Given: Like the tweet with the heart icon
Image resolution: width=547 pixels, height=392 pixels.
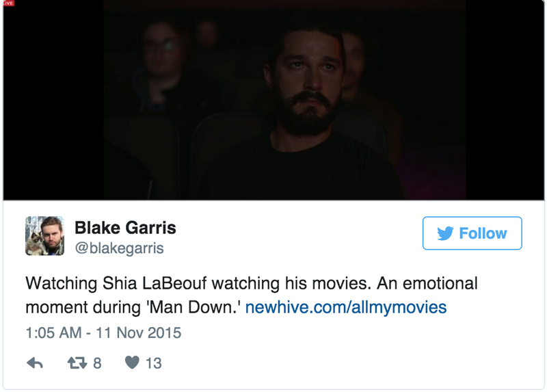Looking at the screenshot, I should click(x=132, y=363).
